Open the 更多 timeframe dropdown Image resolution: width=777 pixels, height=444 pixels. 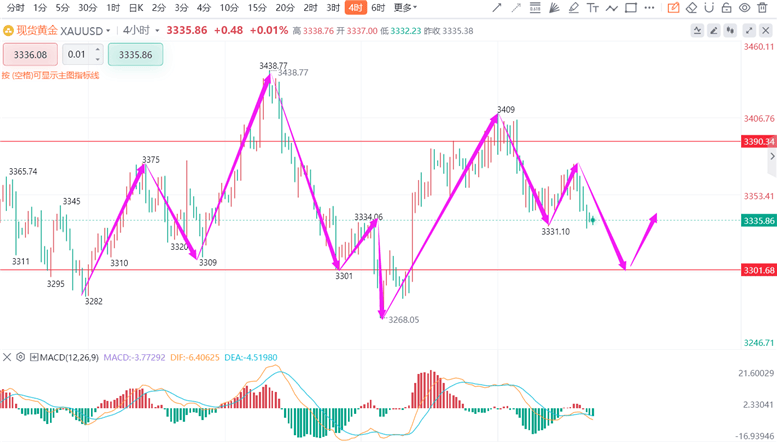(405, 7)
